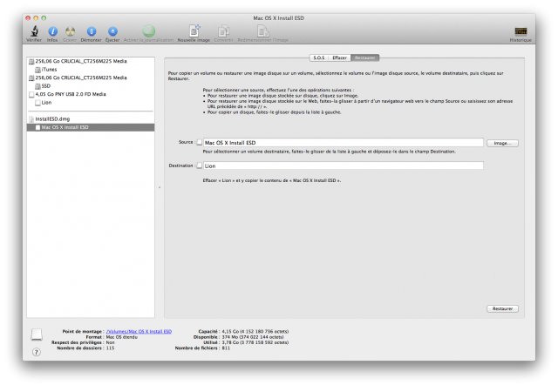Click the Source field disk icon
The height and width of the screenshot is (392, 558).
200,142
